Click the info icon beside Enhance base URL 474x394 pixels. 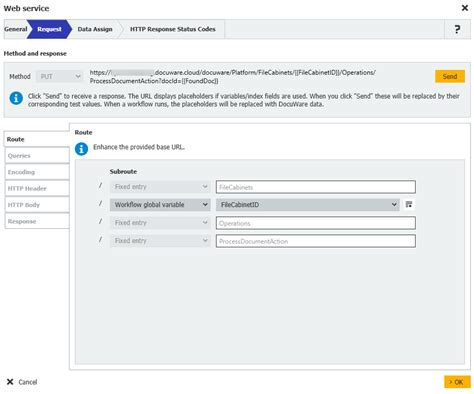pyautogui.click(x=81, y=149)
